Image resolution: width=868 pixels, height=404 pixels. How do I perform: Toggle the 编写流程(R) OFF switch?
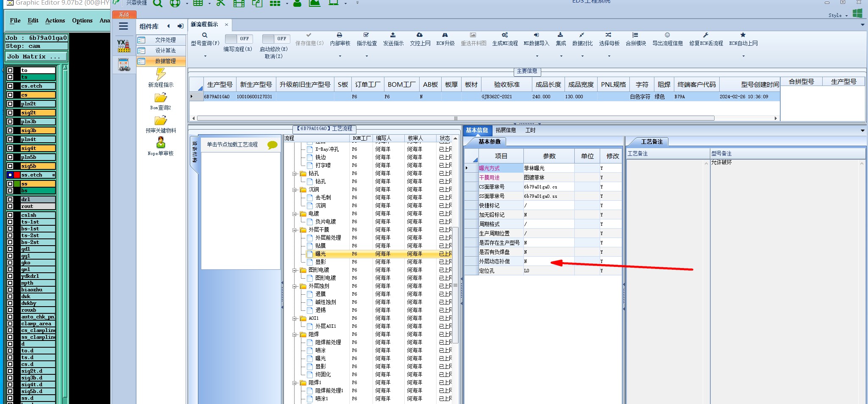coord(239,39)
